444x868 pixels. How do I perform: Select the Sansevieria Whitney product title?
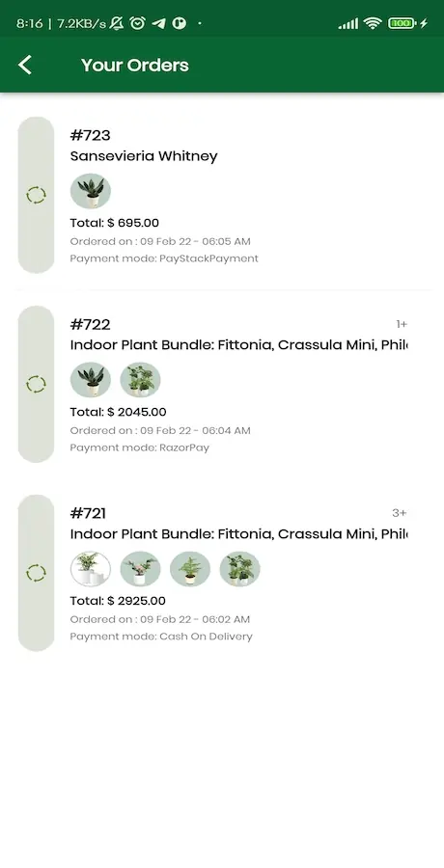(x=144, y=156)
